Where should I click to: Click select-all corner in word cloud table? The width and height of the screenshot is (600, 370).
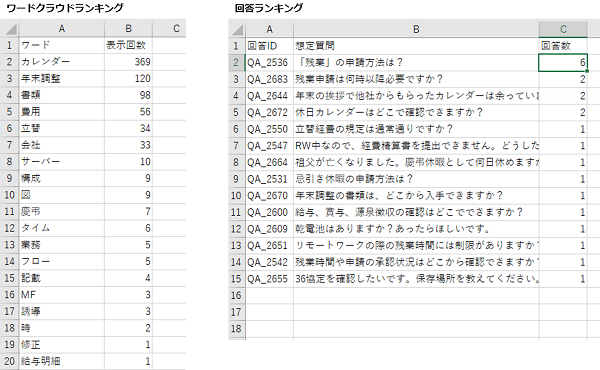click(9, 28)
